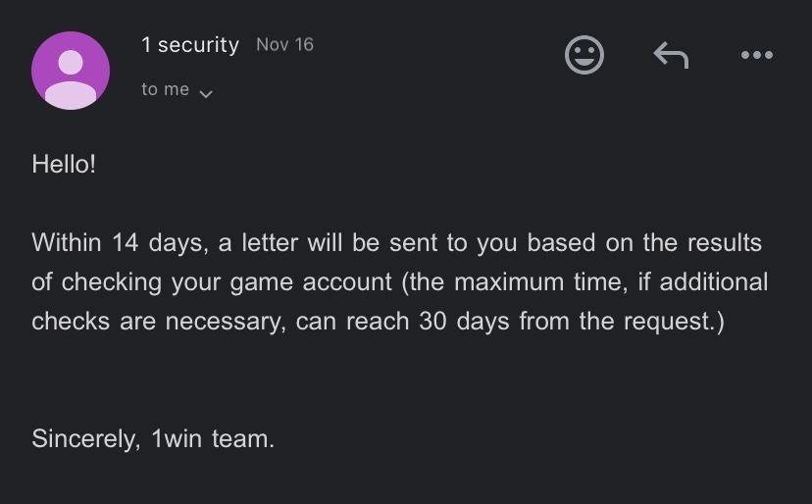Screen dimensions: 812x504
Task: Tap the purple sender avatar
Action: 71,71
